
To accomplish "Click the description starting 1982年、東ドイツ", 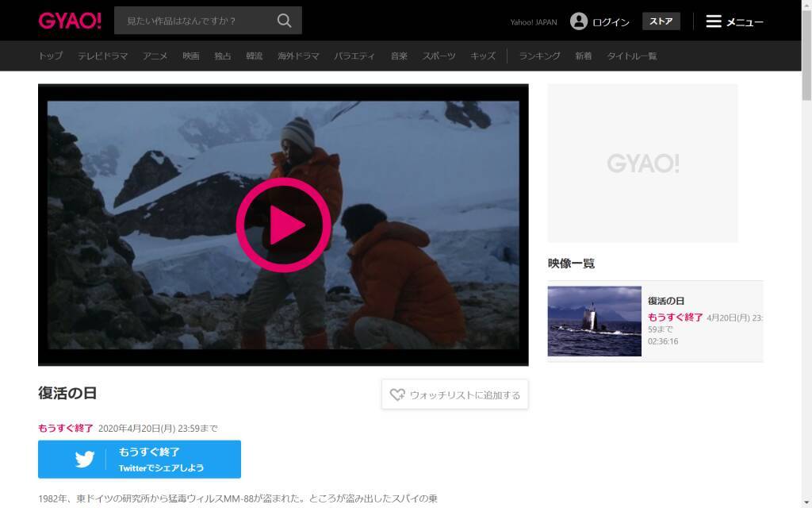I will coord(238,498).
